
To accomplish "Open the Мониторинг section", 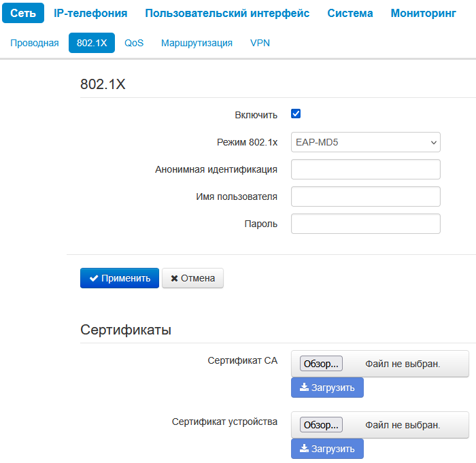I will (423, 13).
